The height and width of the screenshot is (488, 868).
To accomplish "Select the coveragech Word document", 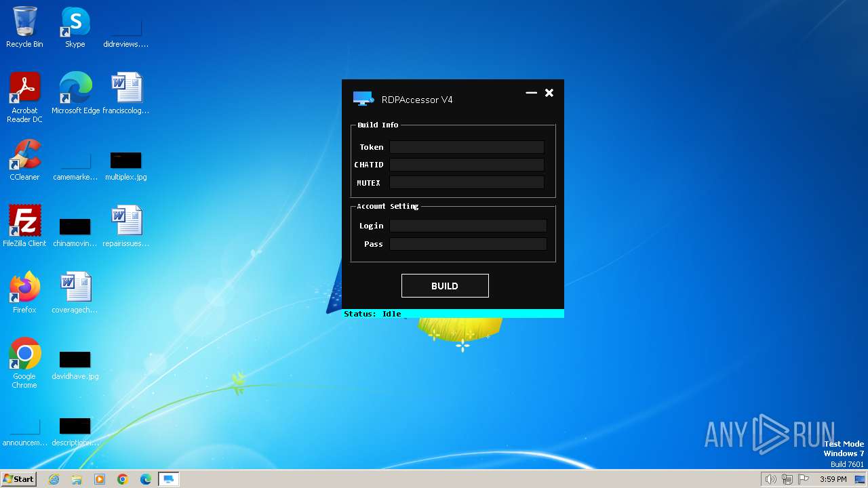I will pyautogui.click(x=75, y=293).
